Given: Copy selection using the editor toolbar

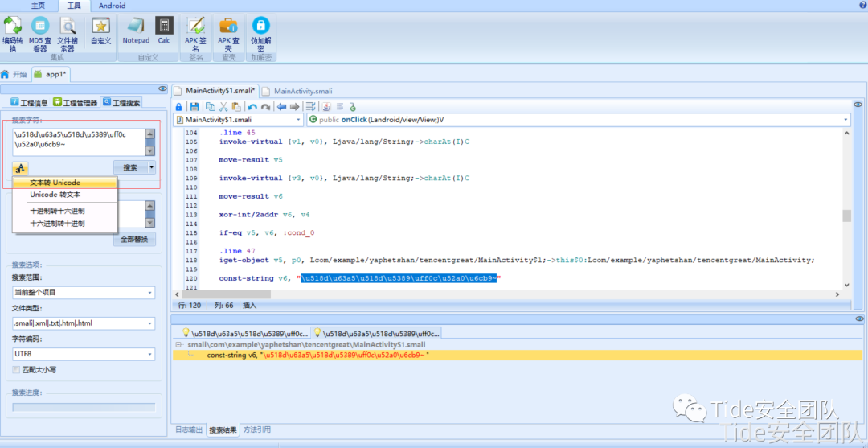Looking at the screenshot, I should 211,107.
